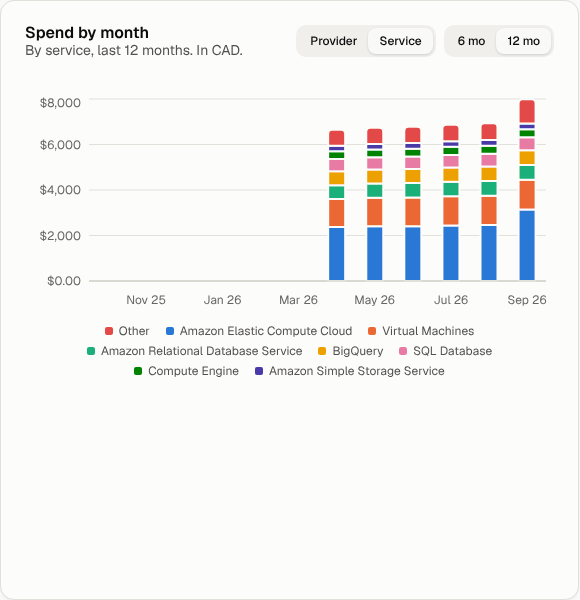This screenshot has height=600, width=580.
Task: Select the Service grouping option
Action: point(400,41)
